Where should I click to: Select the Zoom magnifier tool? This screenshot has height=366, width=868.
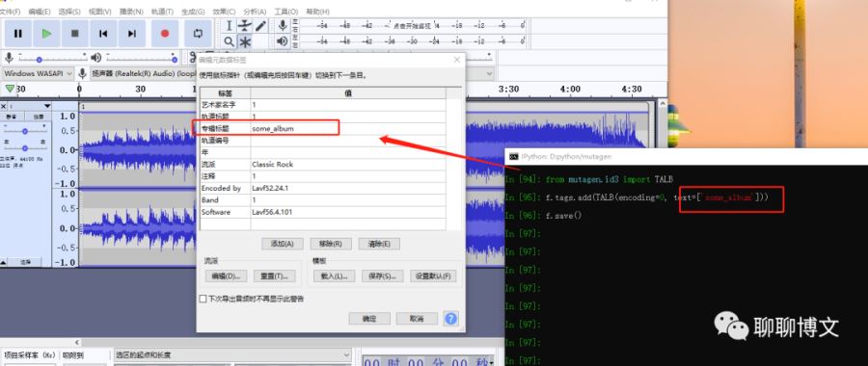point(230,41)
